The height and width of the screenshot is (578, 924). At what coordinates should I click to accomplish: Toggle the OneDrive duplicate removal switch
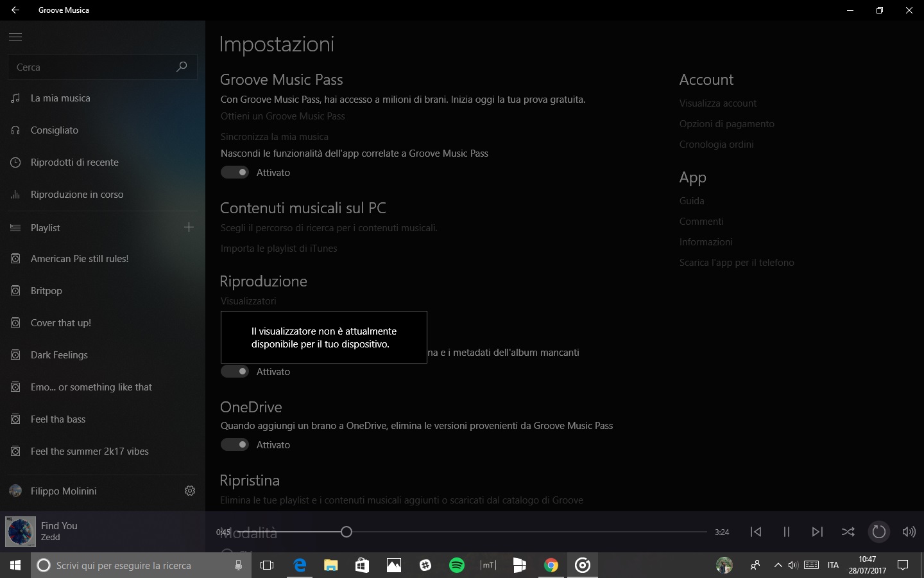235,444
